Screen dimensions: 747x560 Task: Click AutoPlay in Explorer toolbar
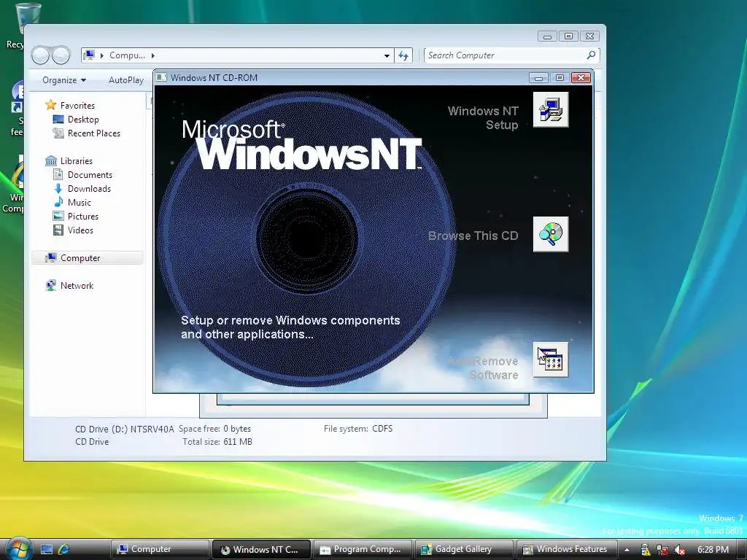pyautogui.click(x=125, y=80)
